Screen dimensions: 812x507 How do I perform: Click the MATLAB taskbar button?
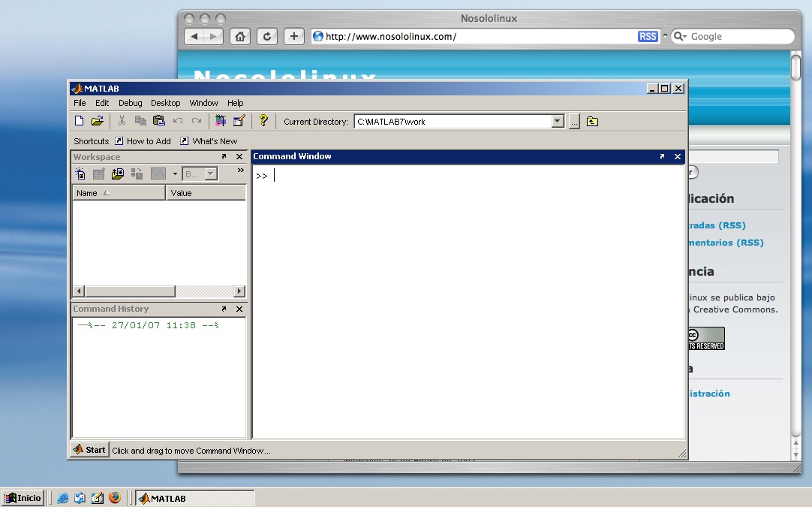pos(195,498)
